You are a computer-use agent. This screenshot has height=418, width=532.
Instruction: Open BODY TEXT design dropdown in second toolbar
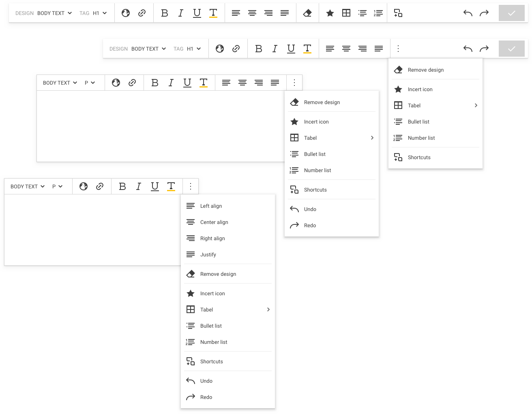pyautogui.click(x=148, y=49)
